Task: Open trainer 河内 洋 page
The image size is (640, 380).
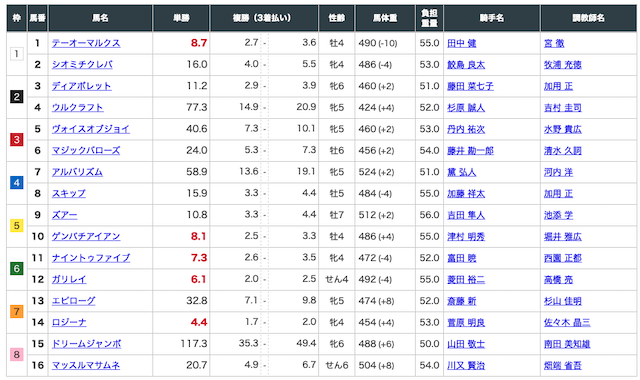Action: coord(558,172)
